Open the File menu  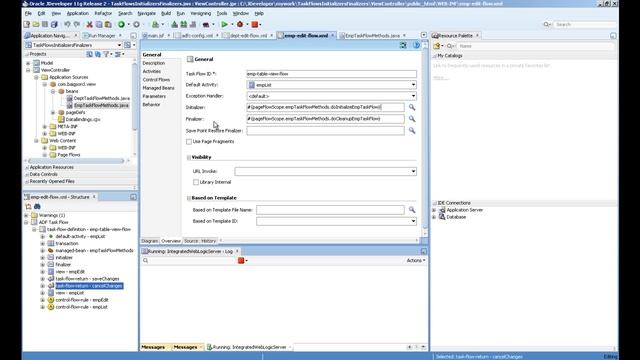tap(28, 13)
